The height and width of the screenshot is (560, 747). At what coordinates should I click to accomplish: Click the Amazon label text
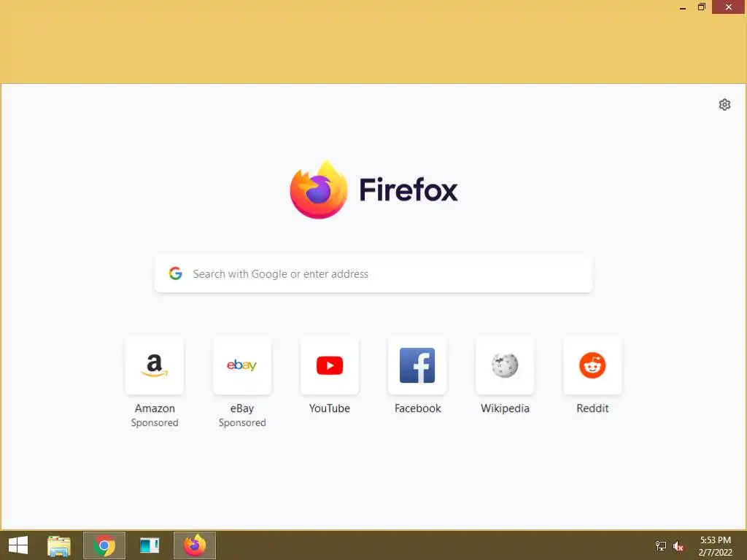(155, 408)
